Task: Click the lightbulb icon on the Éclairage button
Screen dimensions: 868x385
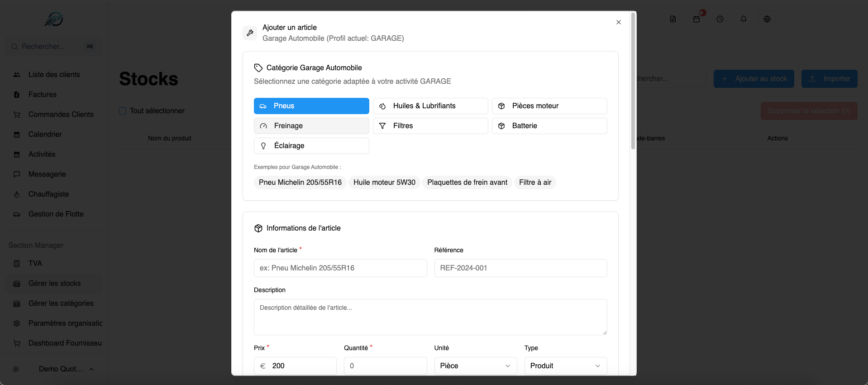Action: (263, 146)
